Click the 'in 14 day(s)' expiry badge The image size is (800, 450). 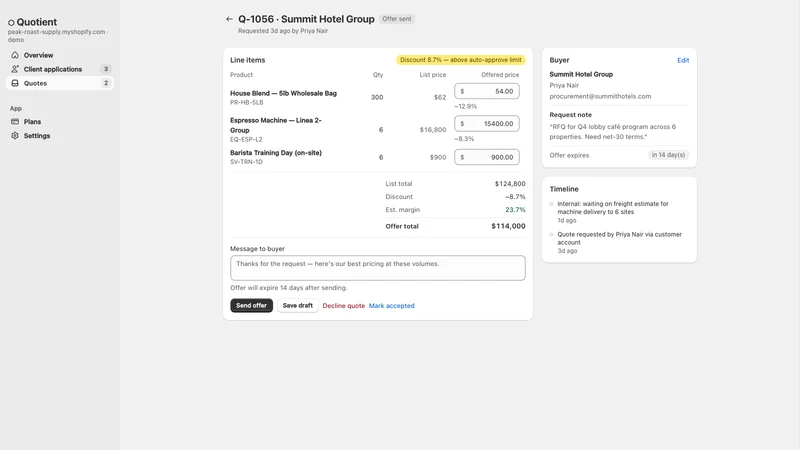click(668, 155)
